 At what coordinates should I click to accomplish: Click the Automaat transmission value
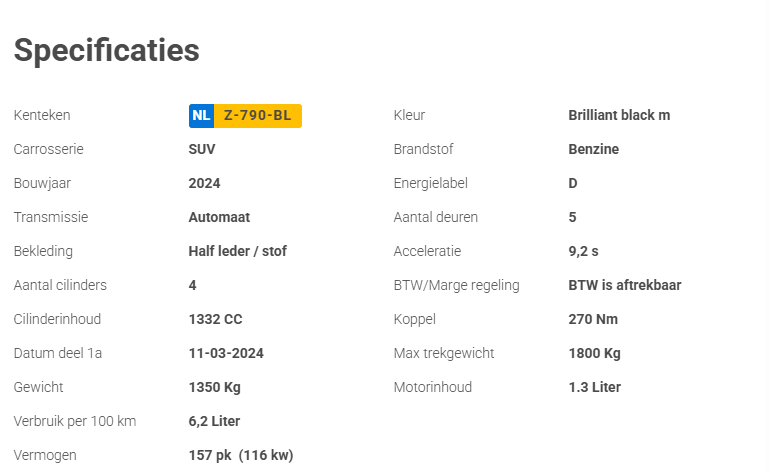(219, 217)
